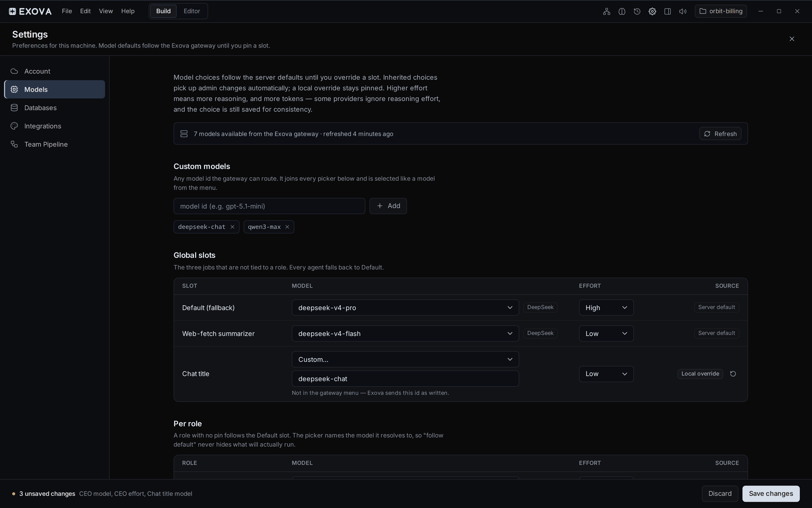Viewport: 812px width, 508px height.
Task: Open the Integrations settings section
Action: 54,126
